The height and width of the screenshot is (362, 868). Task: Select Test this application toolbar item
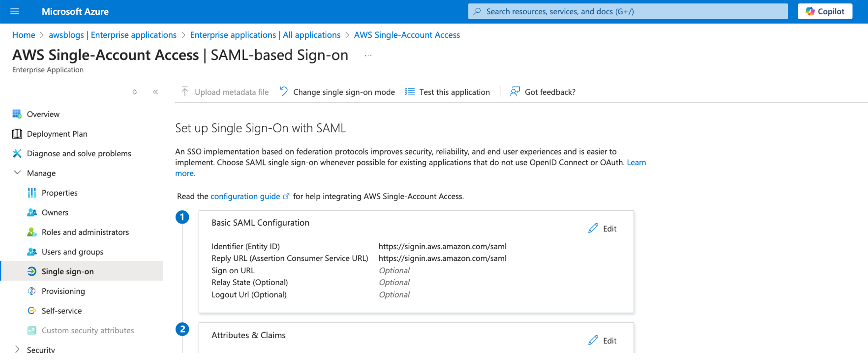[448, 92]
